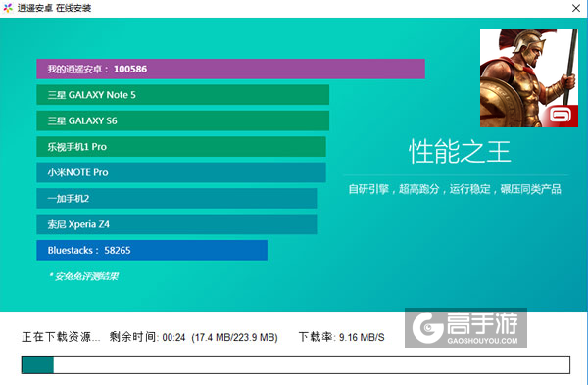Click the Bluestacks 58265 bar
Screen dimensions: 588x385
tap(152, 250)
